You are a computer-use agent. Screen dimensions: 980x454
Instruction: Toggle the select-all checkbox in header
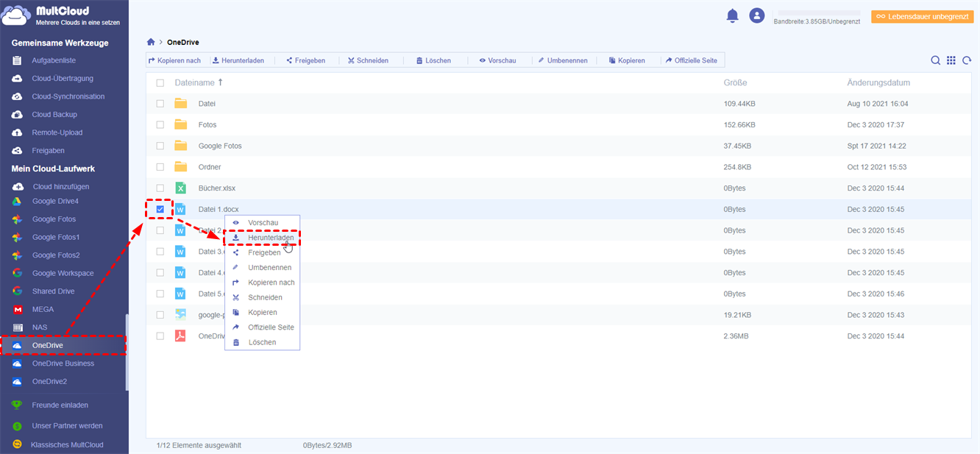(x=160, y=83)
